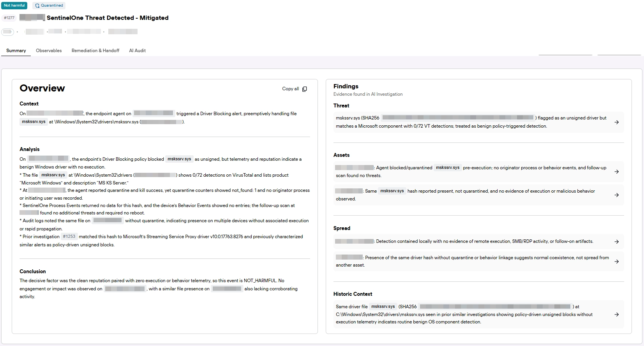644x346 pixels.
Task: Open the Historic Context finding arrow
Action: [x=616, y=314]
